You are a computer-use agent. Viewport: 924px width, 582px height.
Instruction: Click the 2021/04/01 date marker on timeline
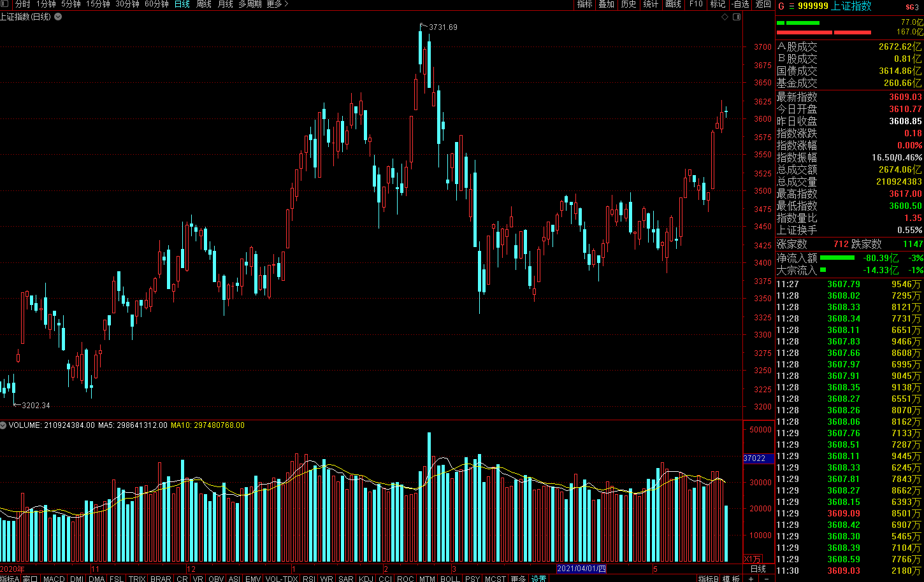(x=582, y=569)
